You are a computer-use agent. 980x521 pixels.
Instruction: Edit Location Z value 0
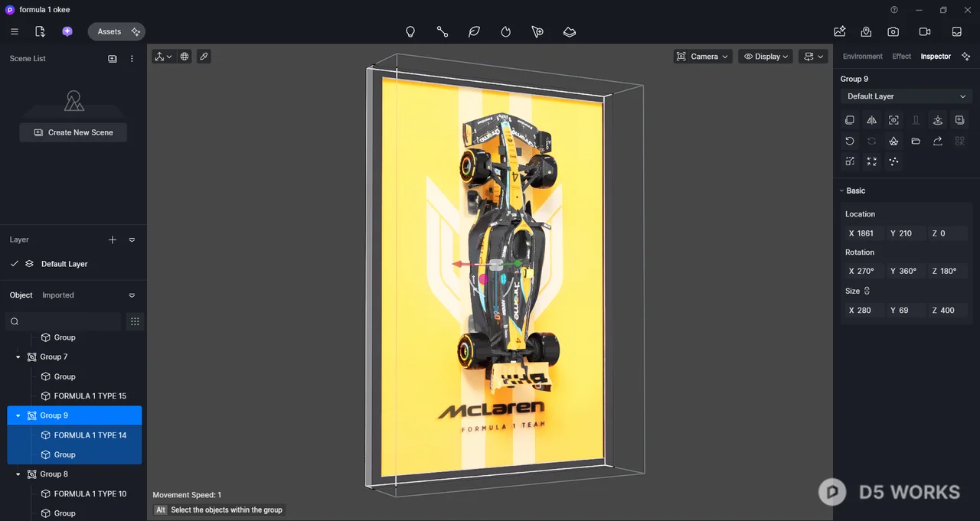point(947,233)
